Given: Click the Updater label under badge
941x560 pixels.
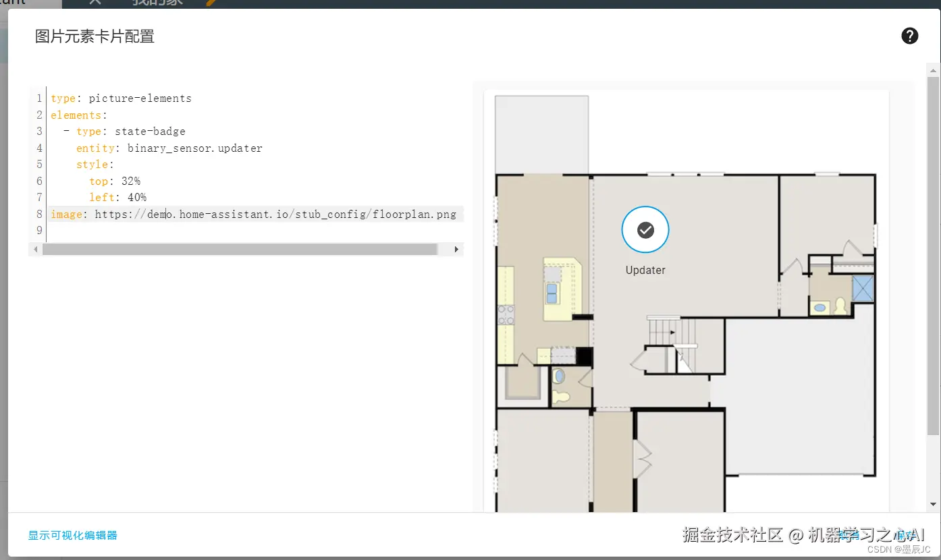Looking at the screenshot, I should pyautogui.click(x=645, y=270).
